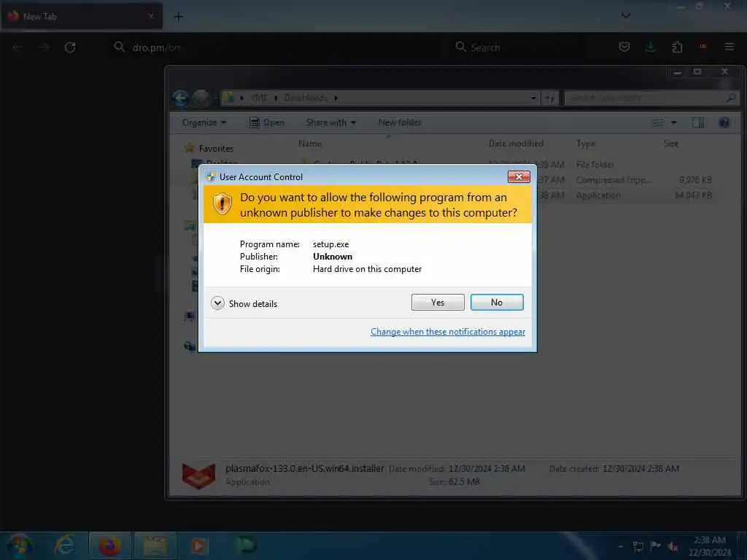Image resolution: width=747 pixels, height=560 pixels.
Task: Go forward in the Explorer window
Action: [x=201, y=98]
